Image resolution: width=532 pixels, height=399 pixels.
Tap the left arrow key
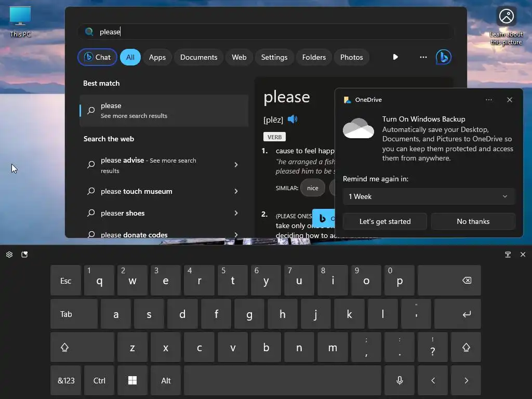[x=433, y=380]
